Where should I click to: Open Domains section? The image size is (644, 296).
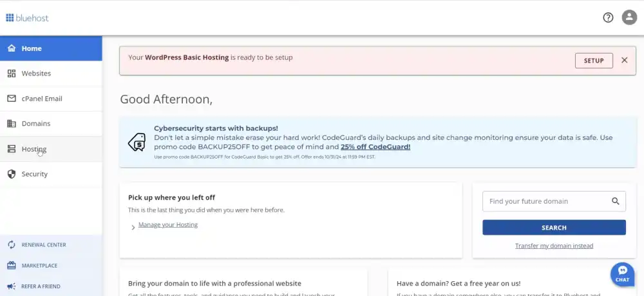[51, 124]
